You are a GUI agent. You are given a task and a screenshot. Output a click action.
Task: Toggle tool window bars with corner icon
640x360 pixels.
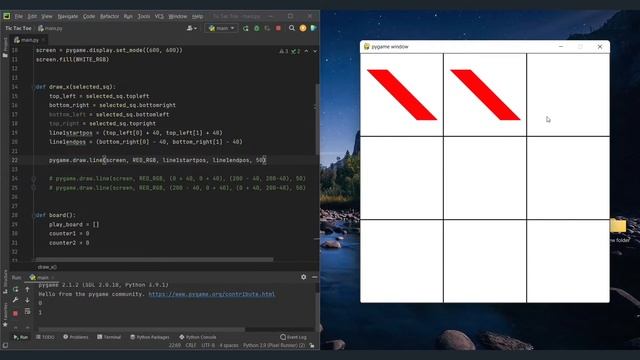5,345
